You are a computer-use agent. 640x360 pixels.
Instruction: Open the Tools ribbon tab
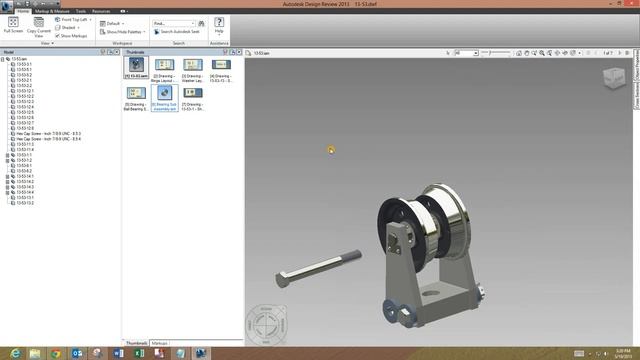click(x=81, y=11)
